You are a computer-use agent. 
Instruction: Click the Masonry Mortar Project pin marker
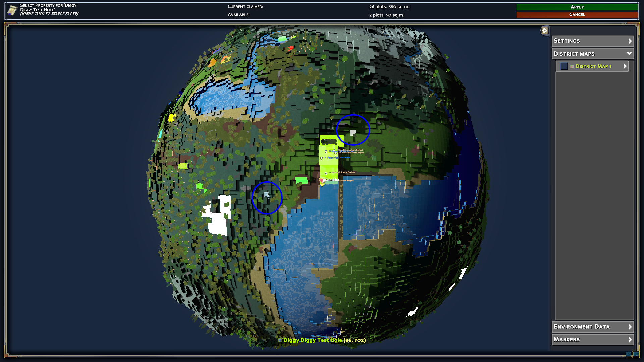click(x=326, y=152)
